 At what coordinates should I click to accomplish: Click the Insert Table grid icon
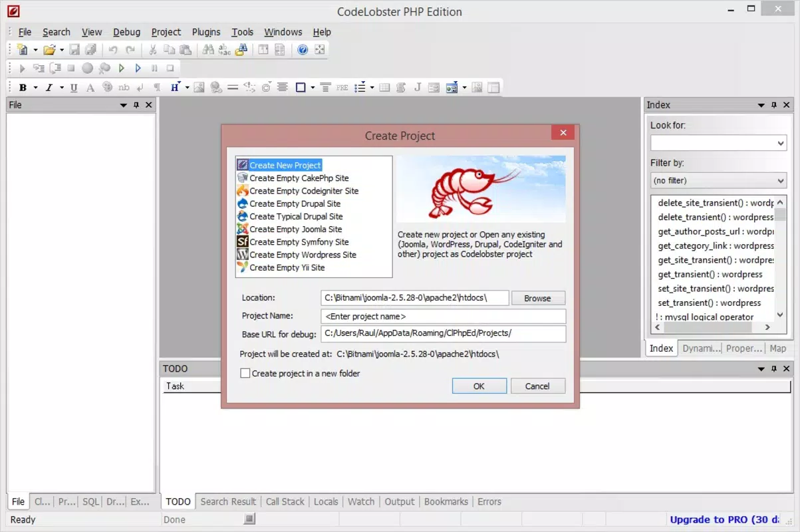pyautogui.click(x=384, y=87)
